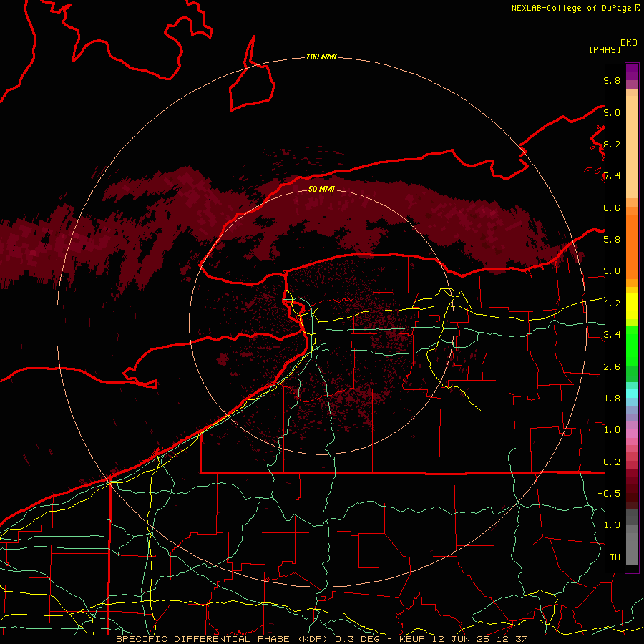Viewport: 644px width, 644px height.
Task: Click the 2.6 scale value
Action: tap(612, 367)
